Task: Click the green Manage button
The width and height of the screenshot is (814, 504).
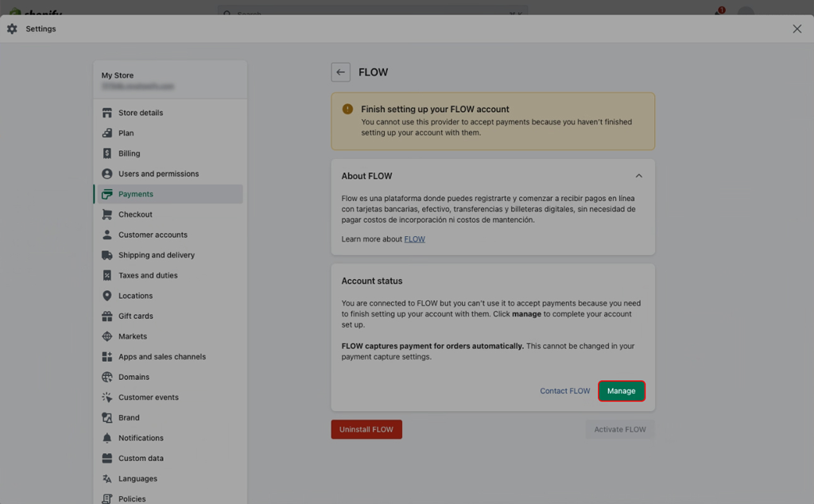Action: point(622,391)
